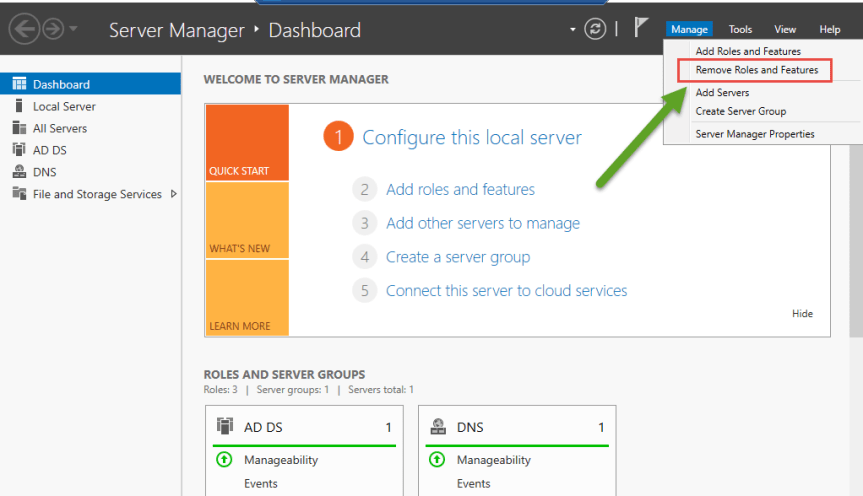The width and height of the screenshot is (863, 496).
Task: Open dropdown arrow beside refresh icon
Action: [573, 30]
